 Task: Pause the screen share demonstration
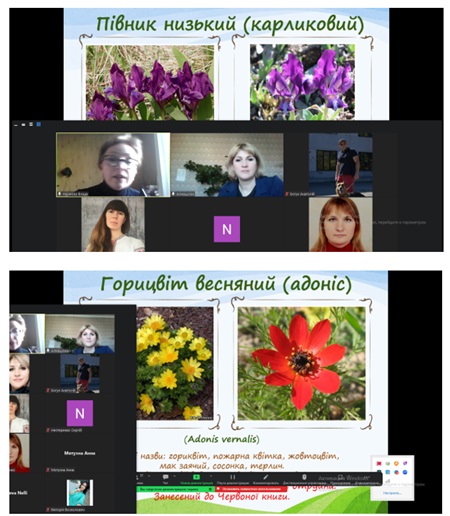[x=233, y=477]
